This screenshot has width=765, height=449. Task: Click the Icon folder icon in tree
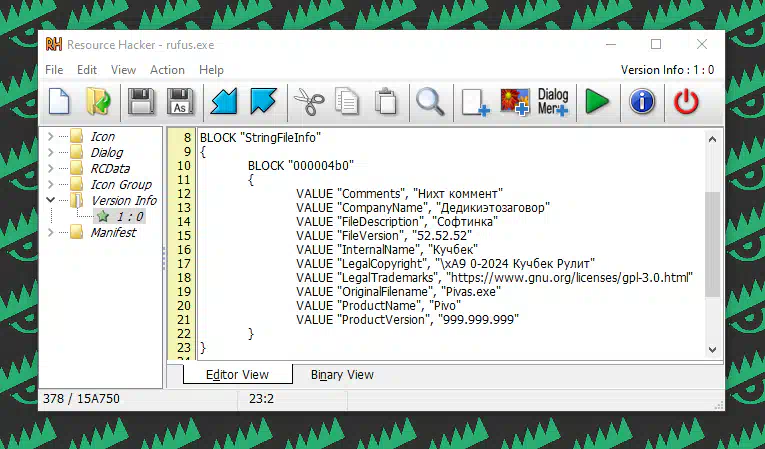[x=76, y=136]
